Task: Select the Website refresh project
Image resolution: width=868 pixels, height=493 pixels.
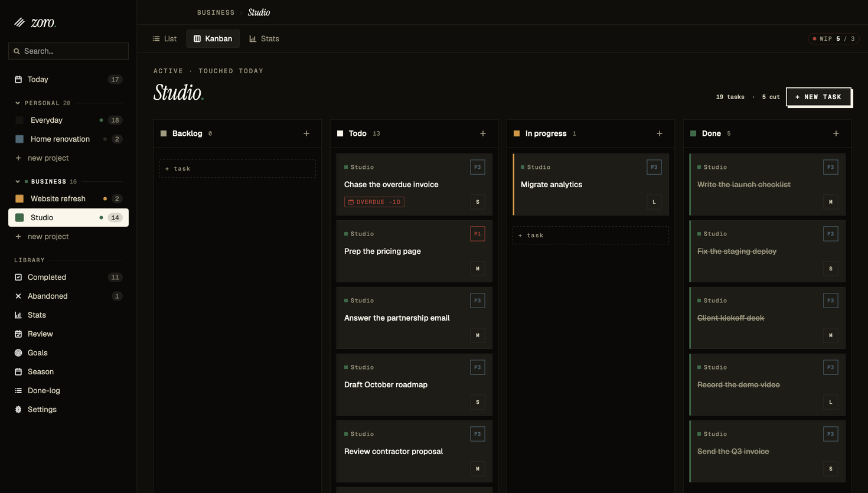Action: click(x=68, y=198)
